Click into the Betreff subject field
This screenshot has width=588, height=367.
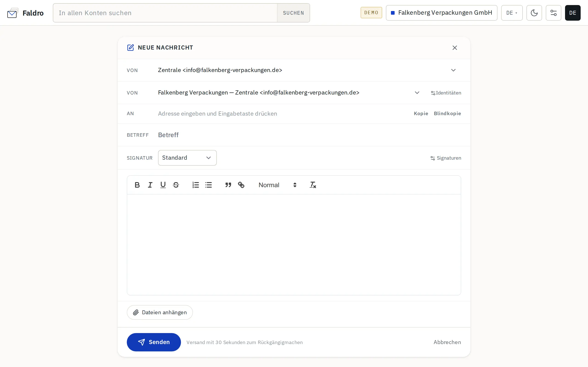(309, 135)
